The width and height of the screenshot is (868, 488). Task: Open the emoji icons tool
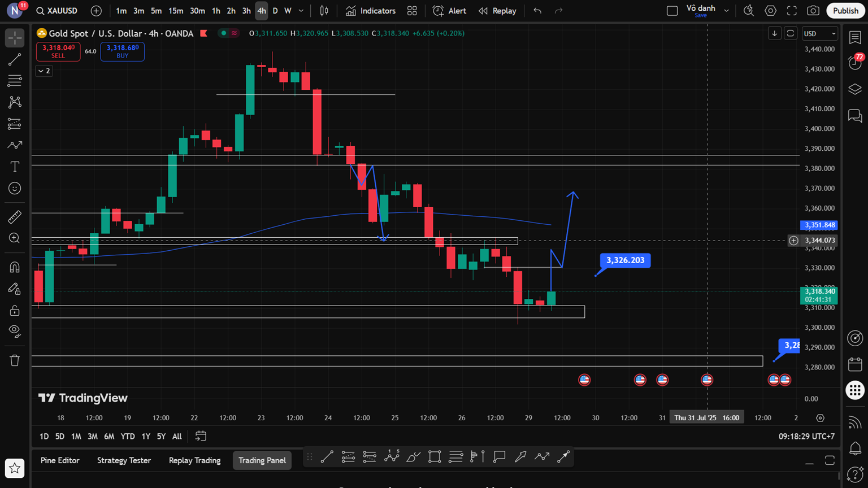pyautogui.click(x=15, y=188)
